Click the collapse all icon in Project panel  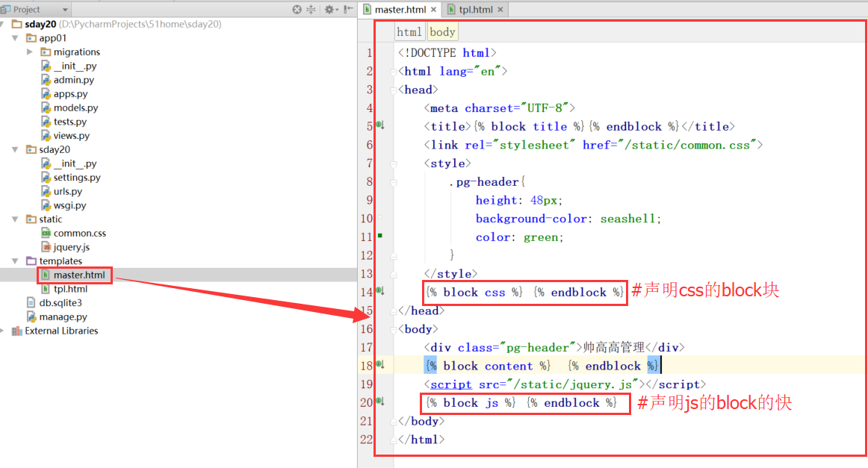[x=311, y=10]
